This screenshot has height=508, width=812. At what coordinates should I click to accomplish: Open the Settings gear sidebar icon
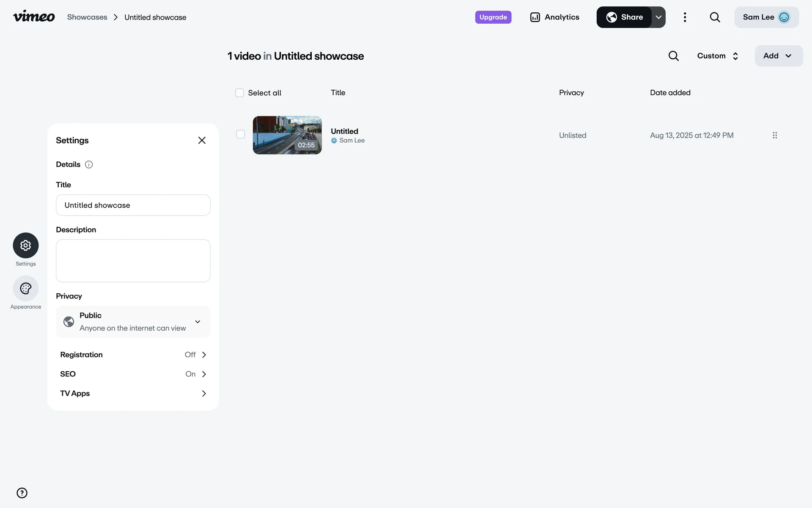pyautogui.click(x=26, y=246)
